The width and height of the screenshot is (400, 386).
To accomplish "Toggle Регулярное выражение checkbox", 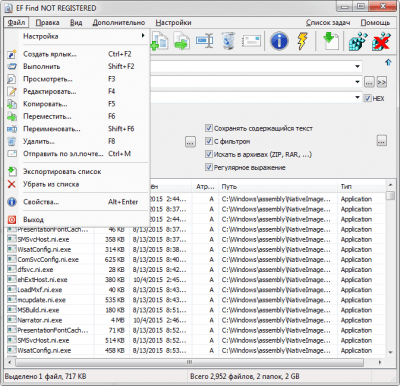I will tap(209, 167).
